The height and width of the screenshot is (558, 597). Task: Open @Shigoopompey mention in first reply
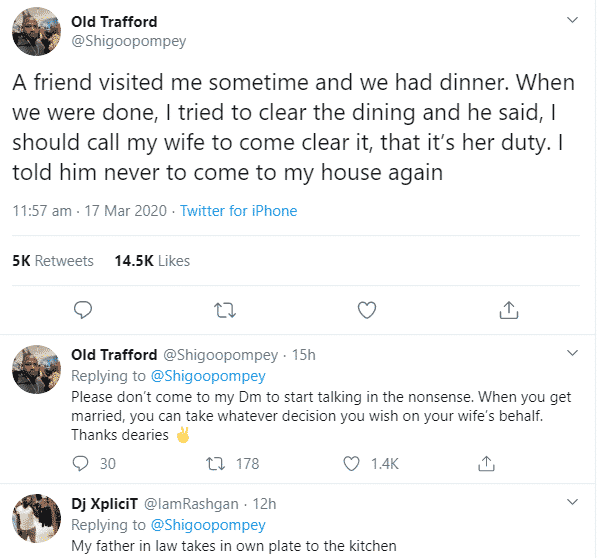pos(208,376)
